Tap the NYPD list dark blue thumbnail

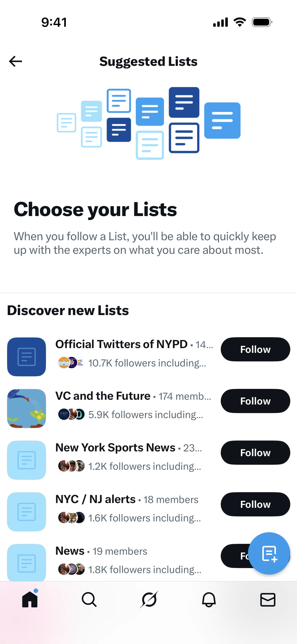pos(26,357)
